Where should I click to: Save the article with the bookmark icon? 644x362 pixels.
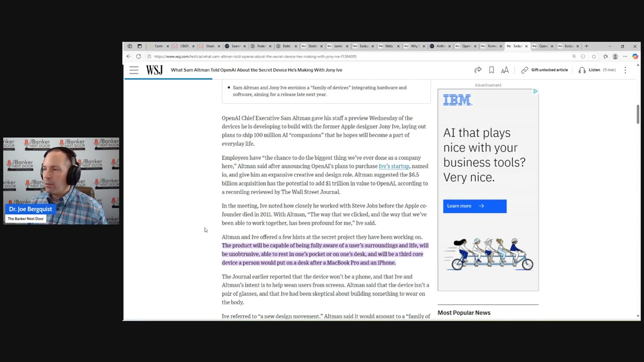click(x=492, y=70)
